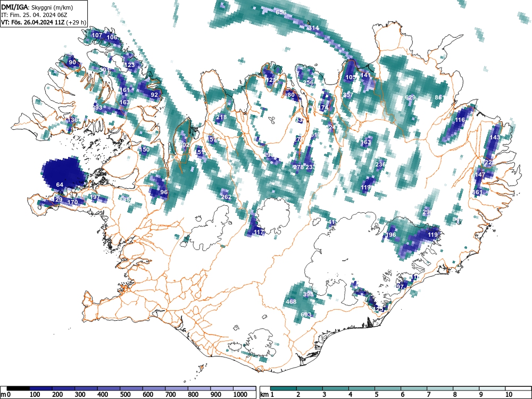Click the '196' visibility value north of Vatnajökull
This screenshot has height=399, width=532.
[x=391, y=235]
